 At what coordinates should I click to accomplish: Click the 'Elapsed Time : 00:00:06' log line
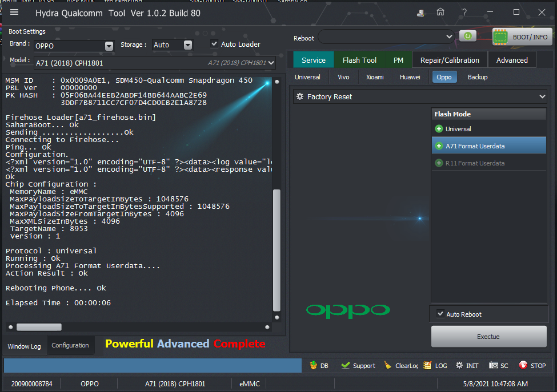58,302
